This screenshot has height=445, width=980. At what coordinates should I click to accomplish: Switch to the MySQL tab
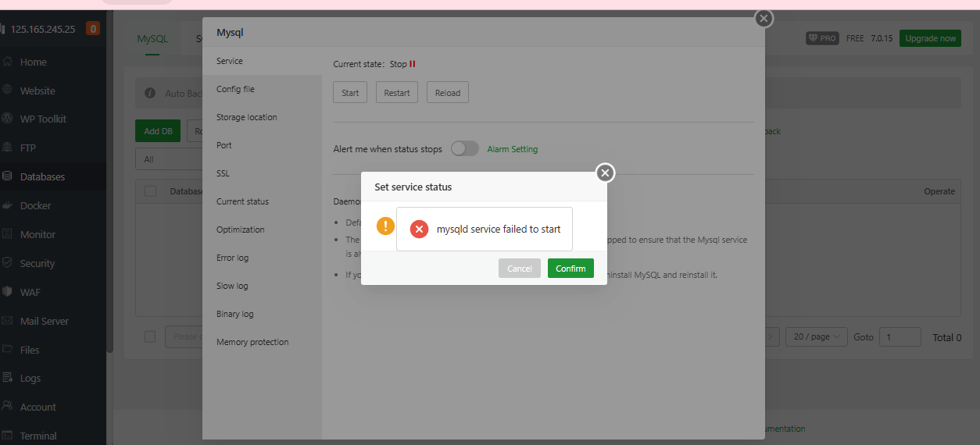pos(152,38)
